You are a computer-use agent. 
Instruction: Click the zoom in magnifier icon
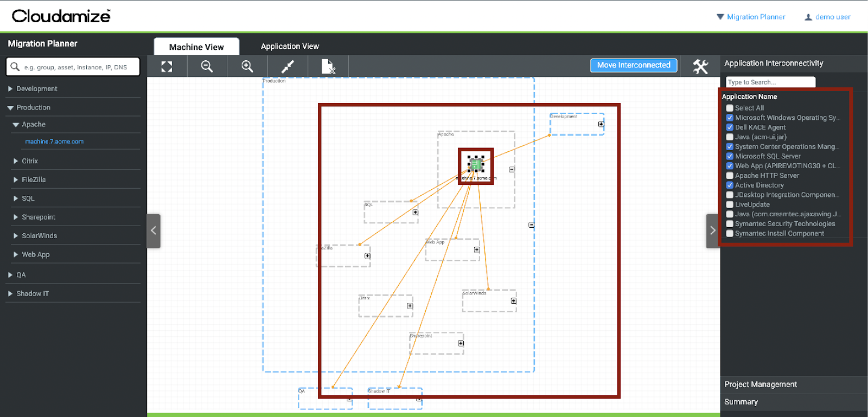pos(247,66)
